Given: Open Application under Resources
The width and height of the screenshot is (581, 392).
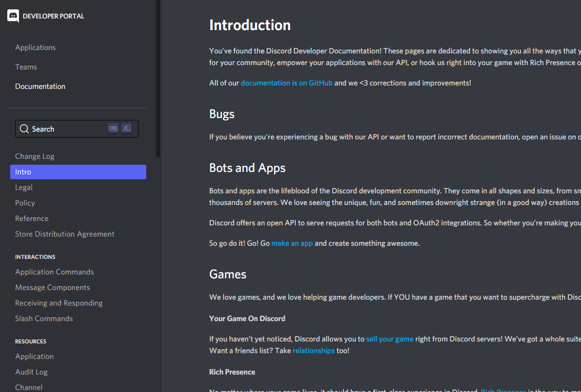Looking at the screenshot, I should (34, 357).
